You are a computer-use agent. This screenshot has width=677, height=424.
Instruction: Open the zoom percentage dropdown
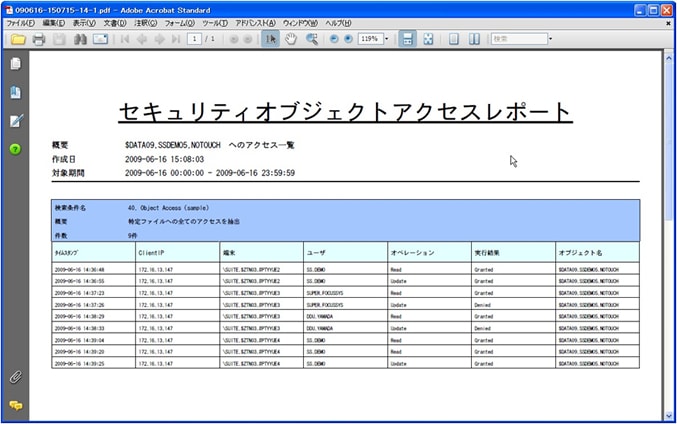(386, 39)
